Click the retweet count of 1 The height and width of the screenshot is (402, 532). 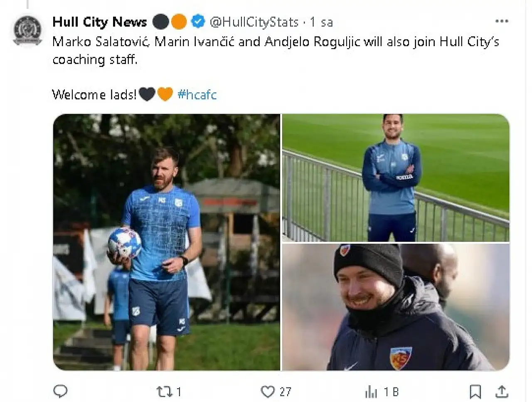(179, 392)
